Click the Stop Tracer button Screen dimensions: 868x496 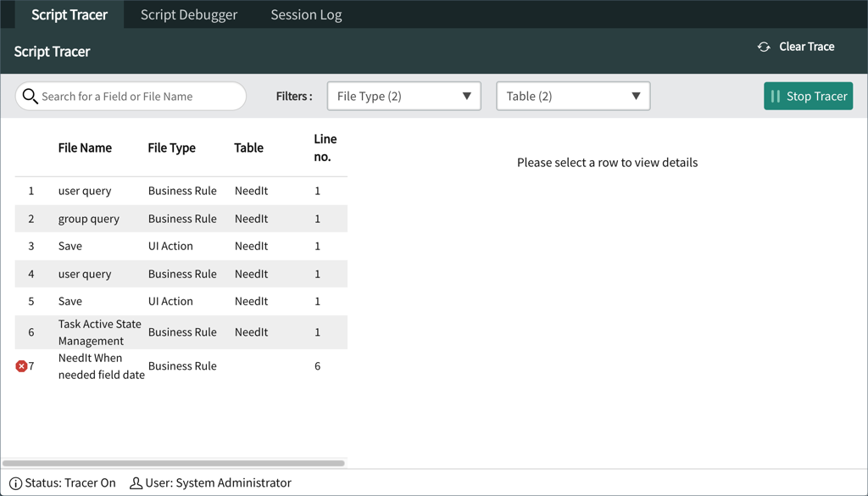[x=808, y=96]
